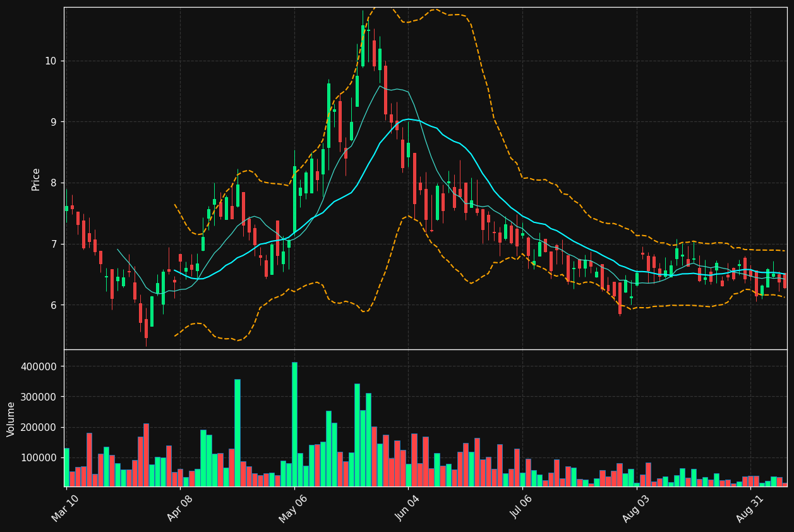Click the 'Aug 31' date label
The image size is (794, 532).
pos(750,508)
